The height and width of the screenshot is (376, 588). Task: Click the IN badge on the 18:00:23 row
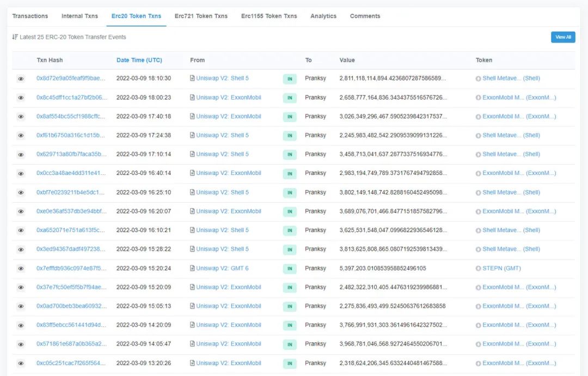pyautogui.click(x=290, y=98)
